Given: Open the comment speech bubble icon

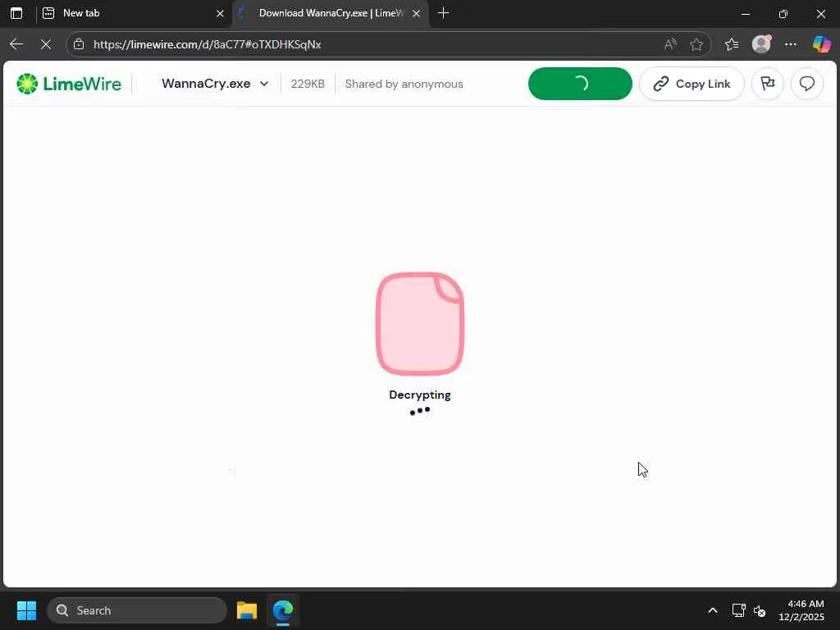Looking at the screenshot, I should click(807, 84).
